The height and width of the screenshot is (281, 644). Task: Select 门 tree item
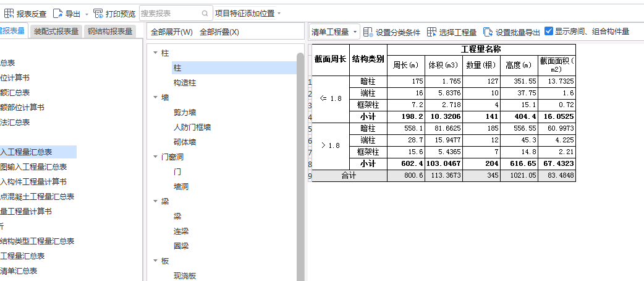[x=177, y=171]
